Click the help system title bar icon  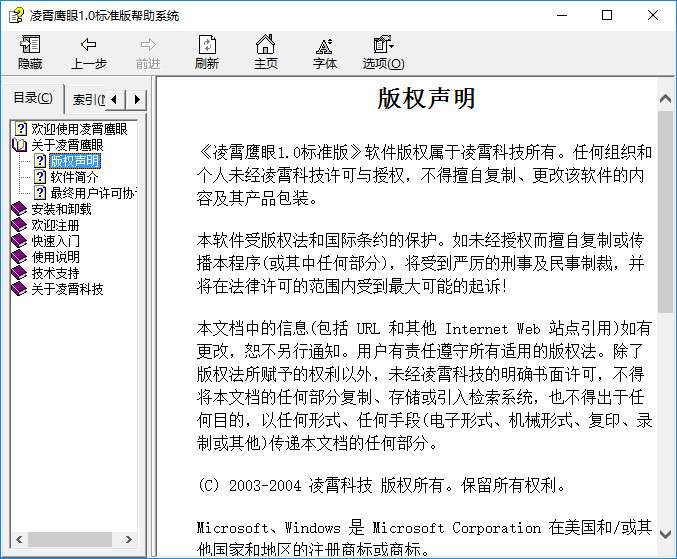point(16,15)
